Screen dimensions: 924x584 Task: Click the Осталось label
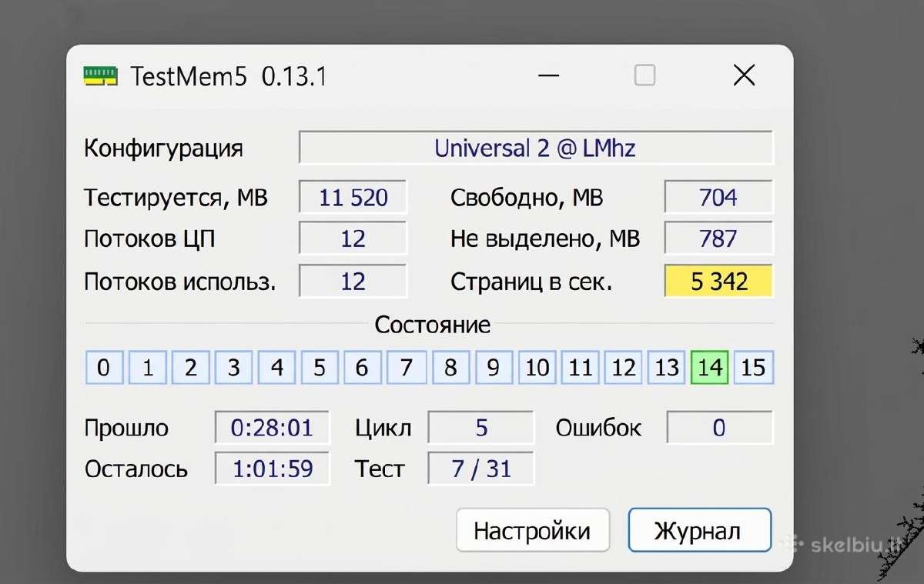[136, 469]
